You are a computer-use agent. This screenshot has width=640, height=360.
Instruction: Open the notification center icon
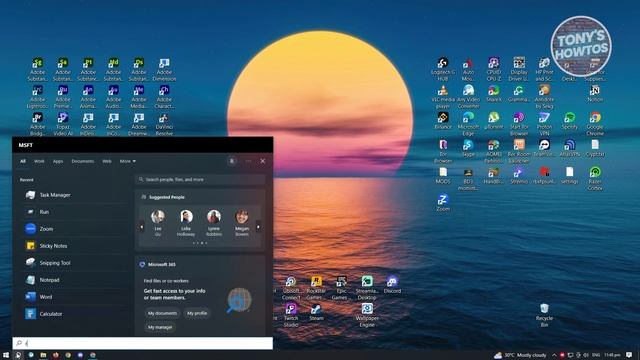tap(629, 355)
